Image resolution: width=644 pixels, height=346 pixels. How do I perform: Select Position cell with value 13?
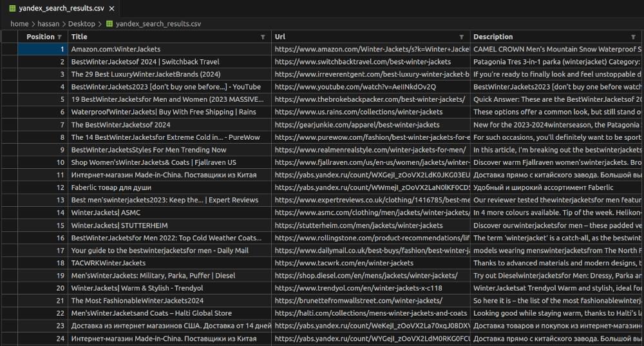pos(43,200)
